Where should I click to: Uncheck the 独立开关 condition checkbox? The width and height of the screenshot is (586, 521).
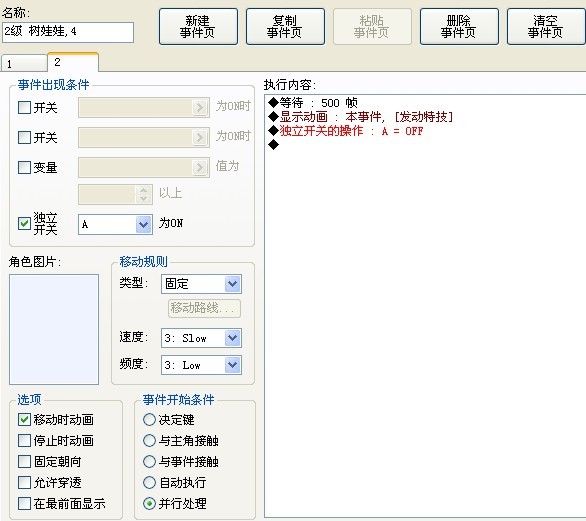coord(24,223)
